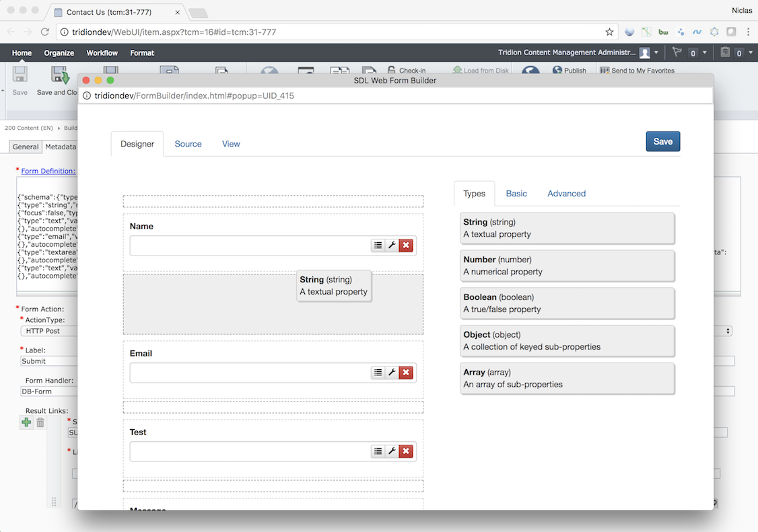Open the Workflow ribbon tab
The width and height of the screenshot is (758, 532).
[102, 52]
